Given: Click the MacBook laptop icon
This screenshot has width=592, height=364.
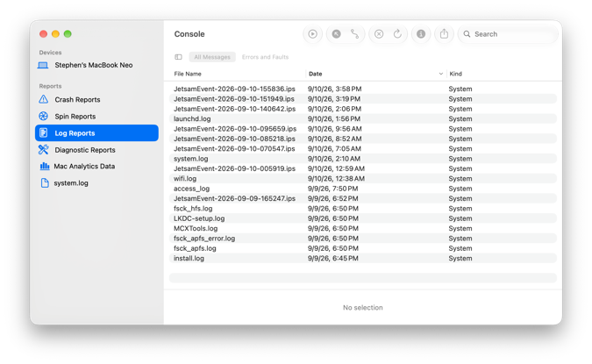Looking at the screenshot, I should click(43, 65).
